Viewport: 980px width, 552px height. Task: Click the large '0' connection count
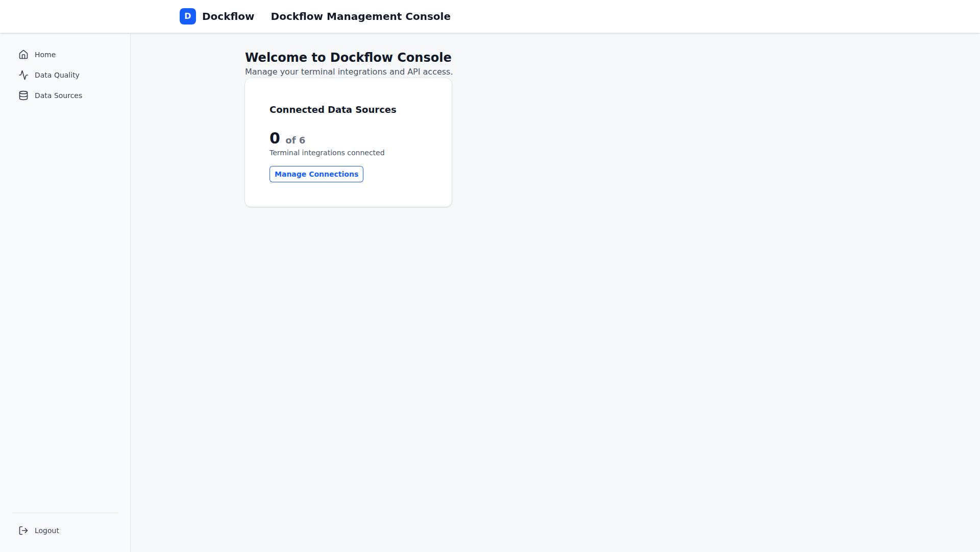coord(275,137)
